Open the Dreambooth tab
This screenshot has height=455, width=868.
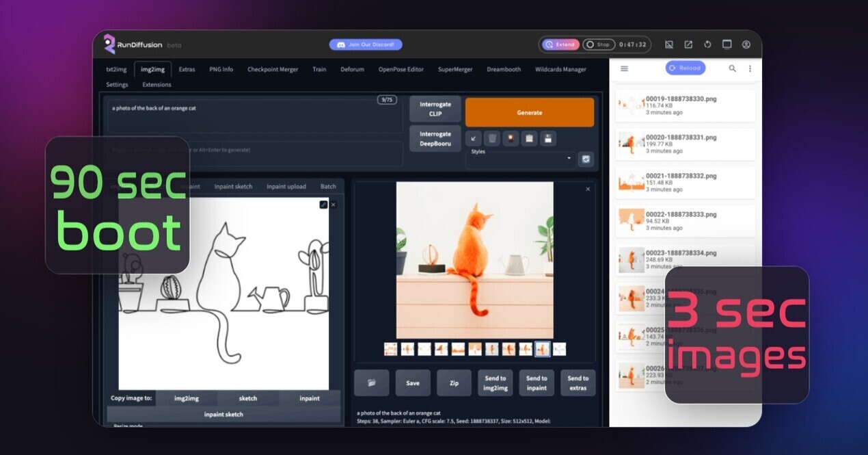504,68
